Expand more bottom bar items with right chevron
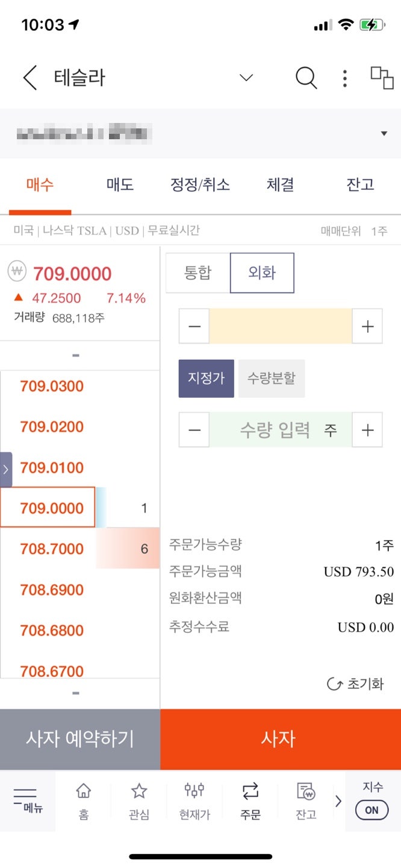 coord(338,800)
